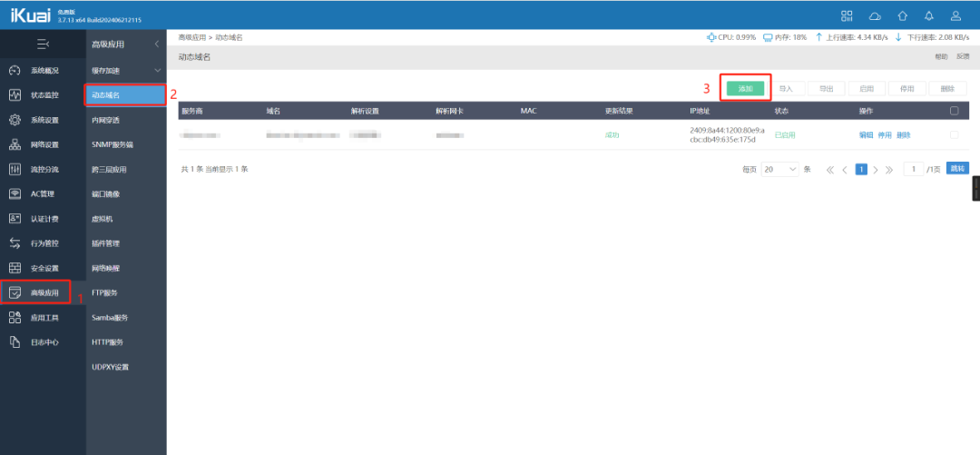Click the iKuai logo
Screen dimensions: 980x455
click(x=30, y=15)
